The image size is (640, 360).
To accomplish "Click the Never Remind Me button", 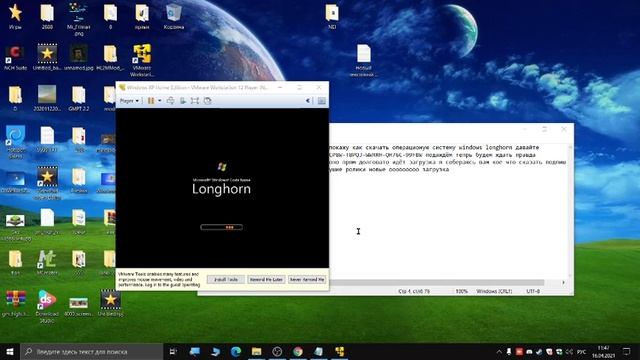I will point(307,280).
